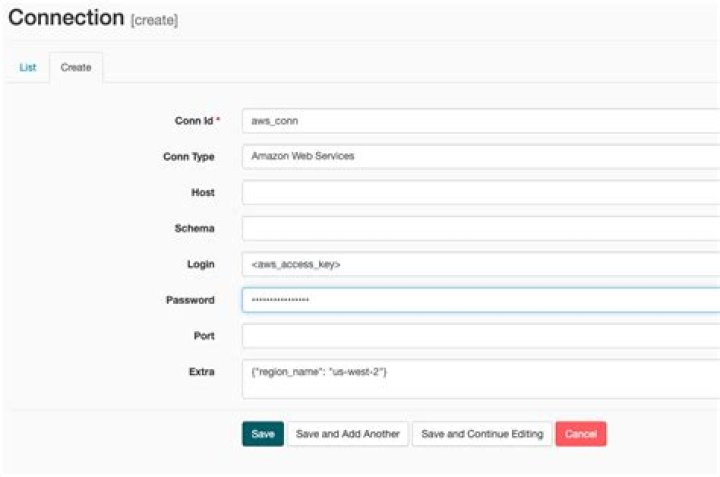Image resolution: width=720 pixels, height=477 pixels.
Task: Click the Host field label
Action: tap(203, 192)
